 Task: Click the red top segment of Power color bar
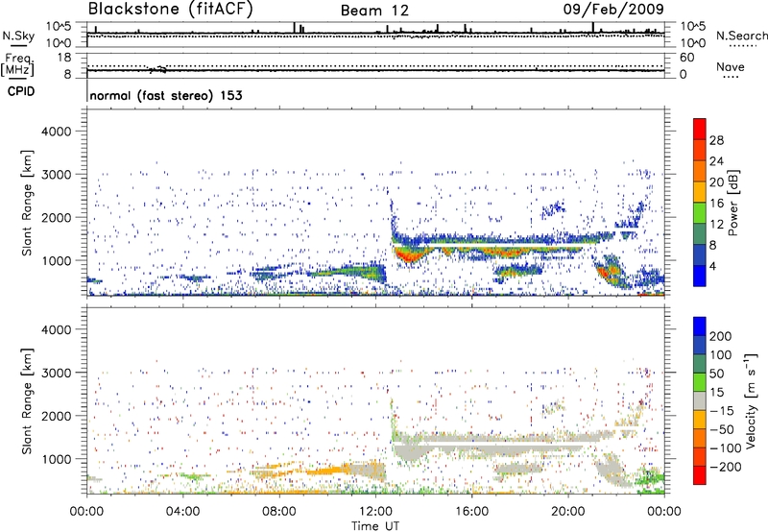(700, 129)
